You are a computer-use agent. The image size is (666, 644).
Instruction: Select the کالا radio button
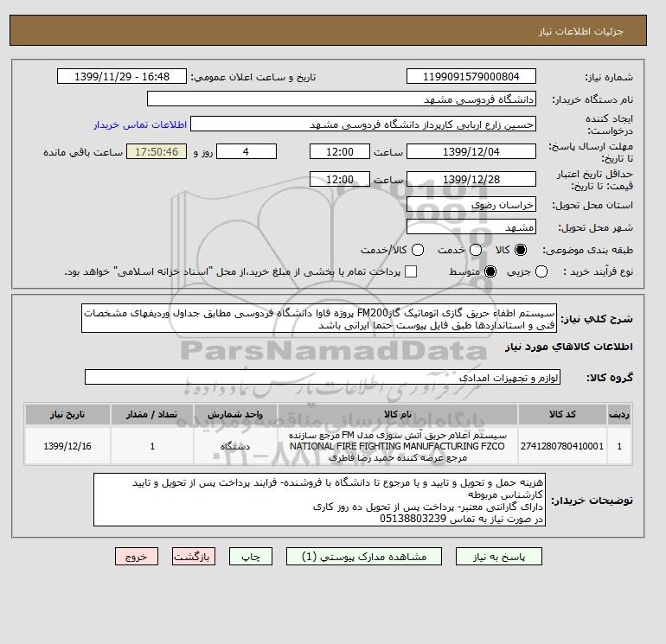521,250
